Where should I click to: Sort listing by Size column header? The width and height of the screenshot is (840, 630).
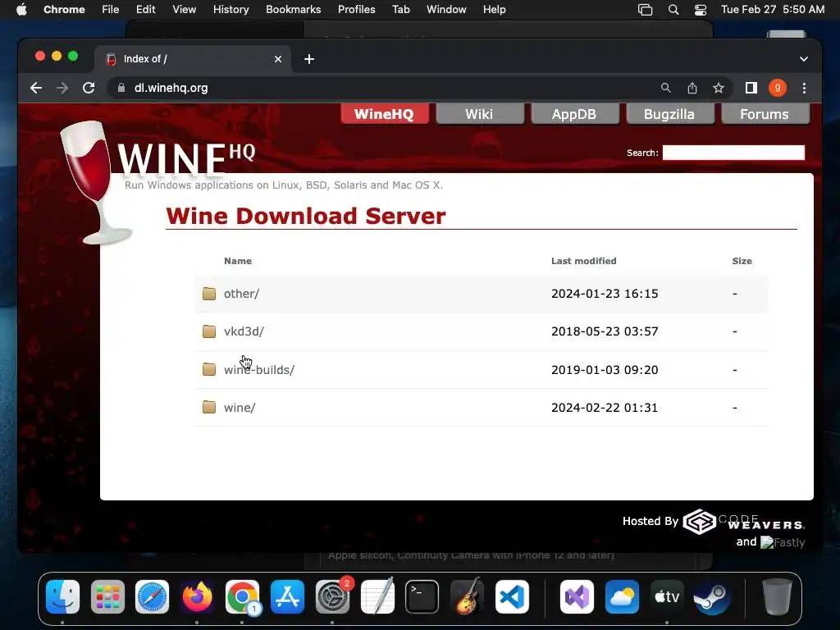[x=742, y=261]
